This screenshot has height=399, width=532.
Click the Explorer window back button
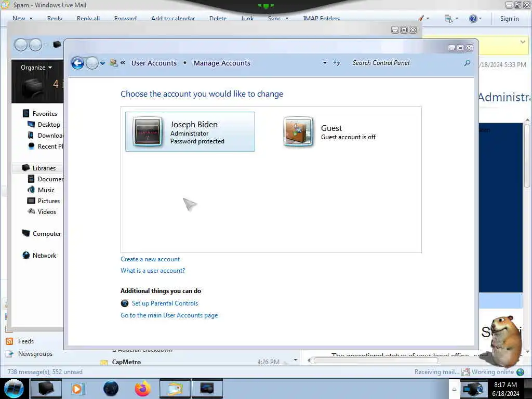[x=21, y=45]
